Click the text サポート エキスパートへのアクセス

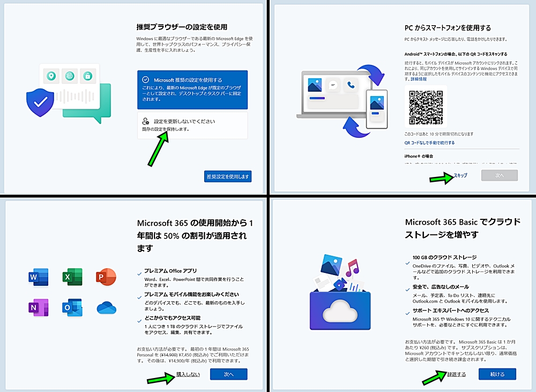[451, 310]
